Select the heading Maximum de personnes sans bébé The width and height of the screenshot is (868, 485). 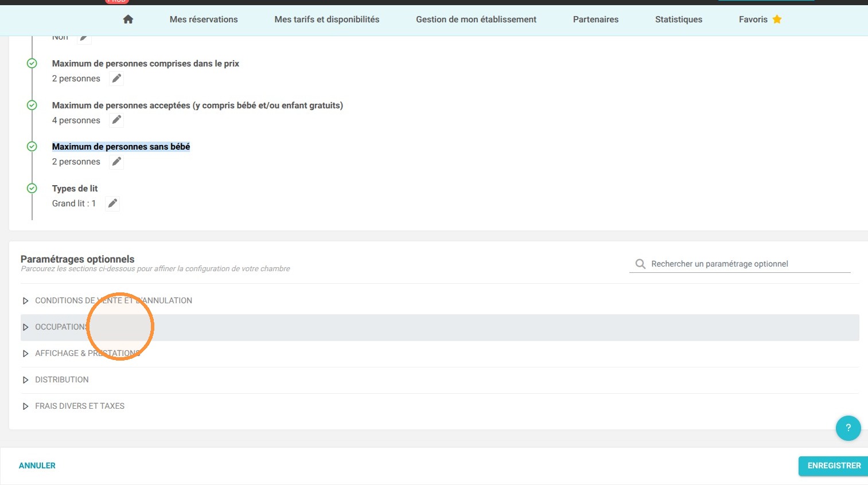pos(121,147)
